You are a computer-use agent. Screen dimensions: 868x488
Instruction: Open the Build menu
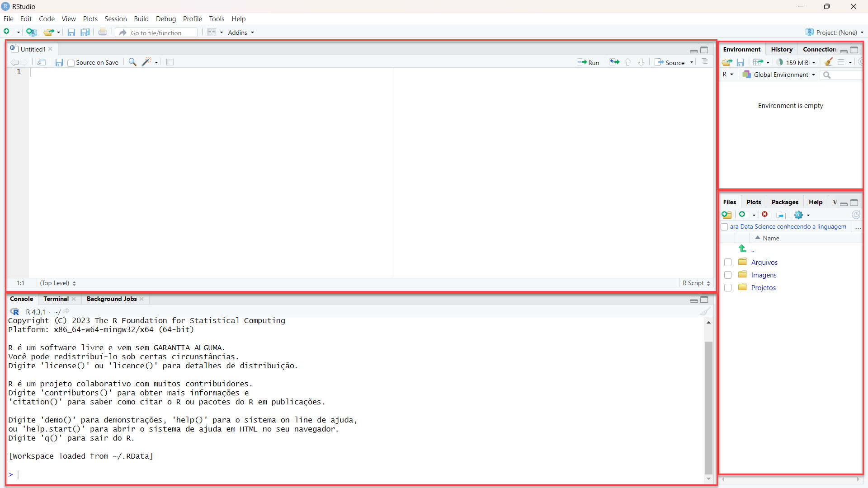(141, 19)
